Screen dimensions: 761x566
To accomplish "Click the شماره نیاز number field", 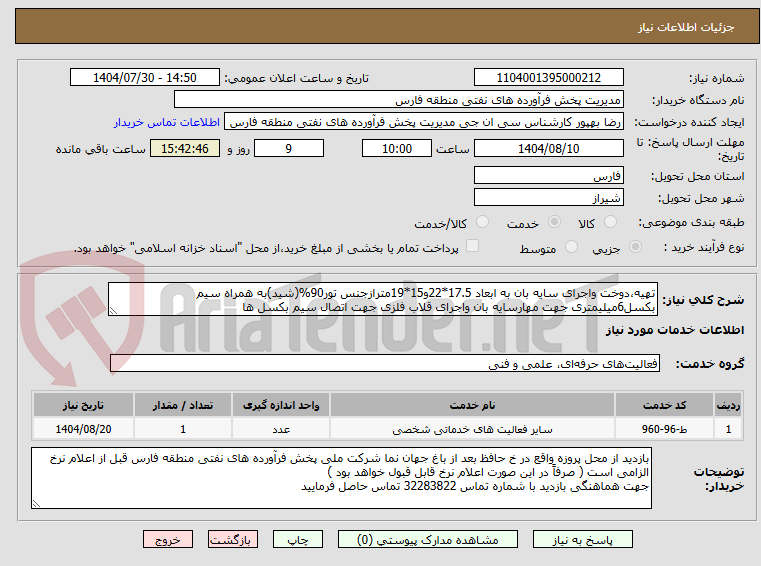I will click(548, 78).
